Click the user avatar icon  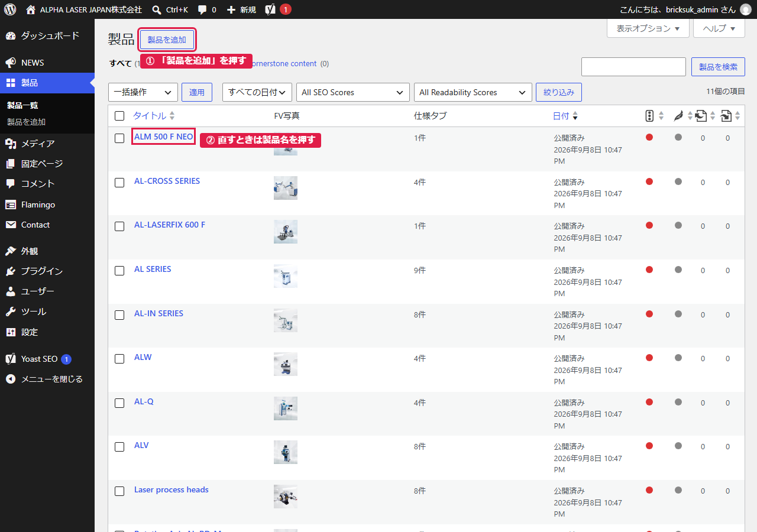[x=745, y=9]
